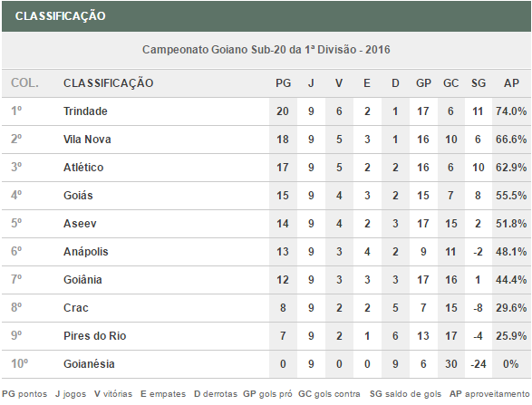The width and height of the screenshot is (532, 405).
Task: Click the CLASSIFICAÇÃO header banner
Action: coord(266,16)
